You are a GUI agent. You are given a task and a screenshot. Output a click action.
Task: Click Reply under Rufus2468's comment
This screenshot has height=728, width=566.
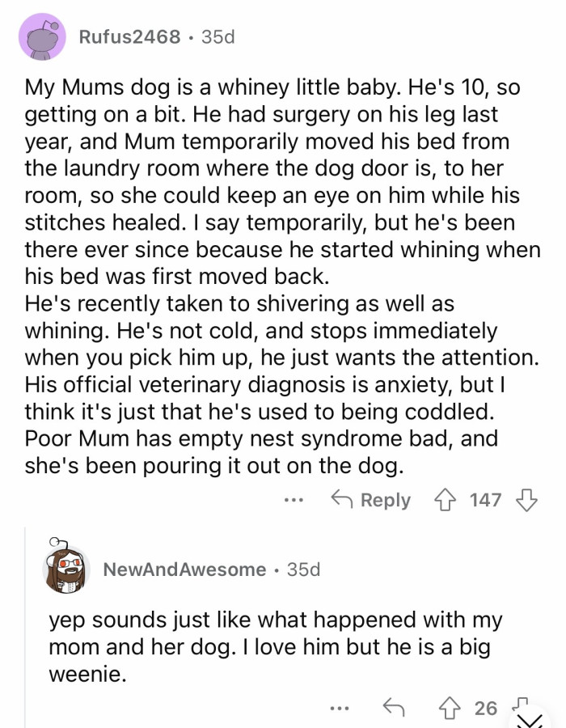coord(371,500)
